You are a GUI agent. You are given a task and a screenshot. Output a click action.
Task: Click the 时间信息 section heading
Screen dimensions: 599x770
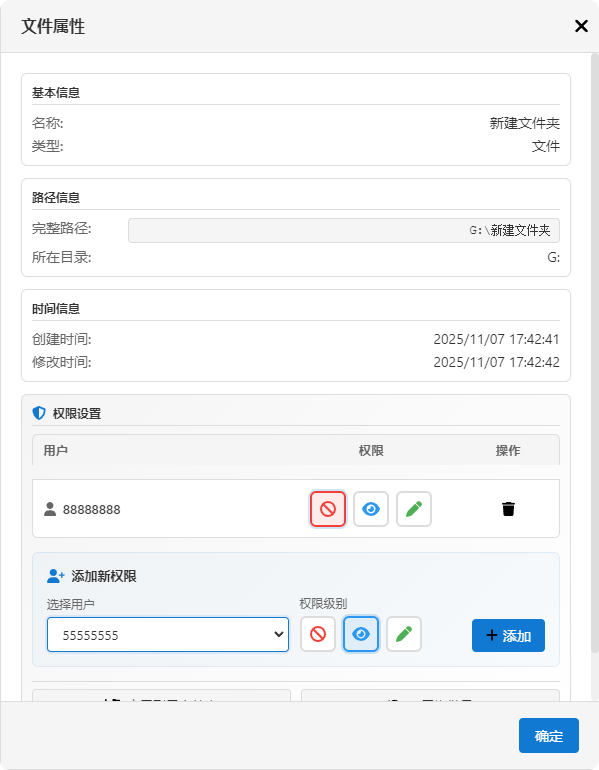(x=56, y=308)
